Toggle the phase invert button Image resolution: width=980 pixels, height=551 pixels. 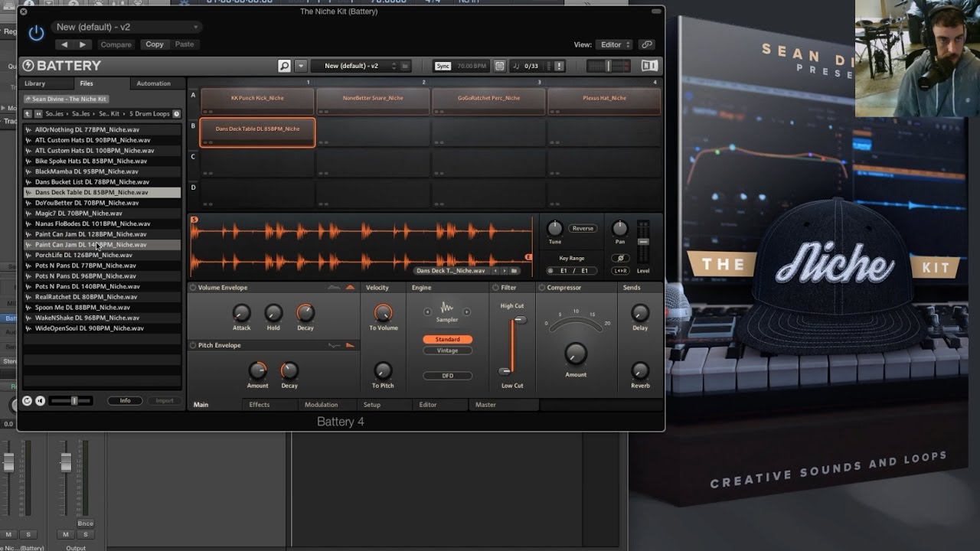tap(621, 258)
